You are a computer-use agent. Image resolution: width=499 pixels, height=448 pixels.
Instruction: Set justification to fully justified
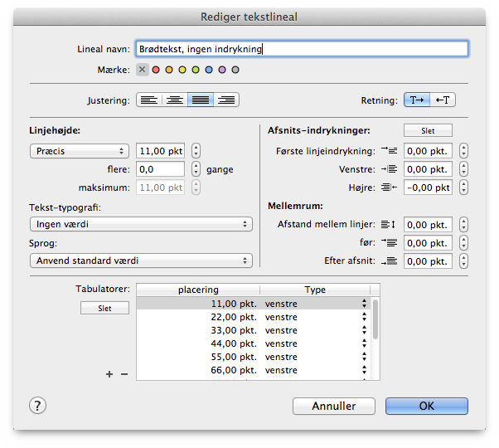(201, 100)
